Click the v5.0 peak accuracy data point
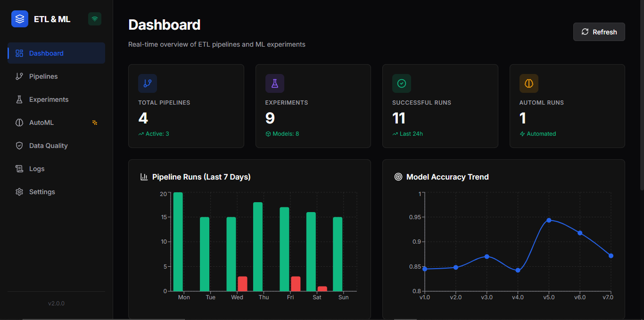 (549, 220)
